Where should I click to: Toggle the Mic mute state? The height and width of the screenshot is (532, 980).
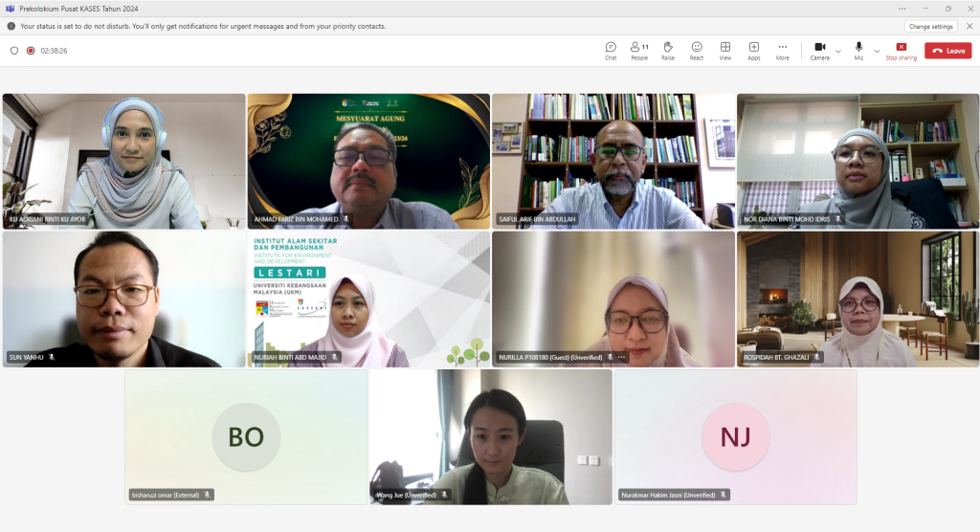click(x=858, y=50)
